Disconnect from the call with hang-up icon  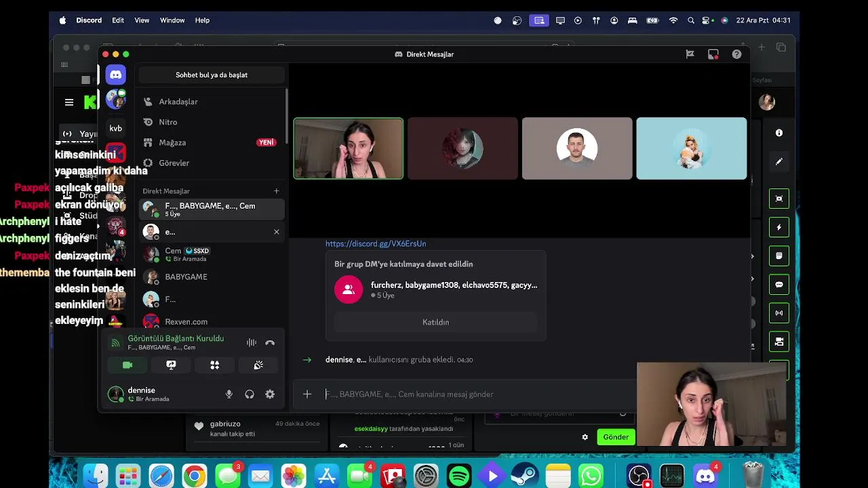[x=270, y=343]
